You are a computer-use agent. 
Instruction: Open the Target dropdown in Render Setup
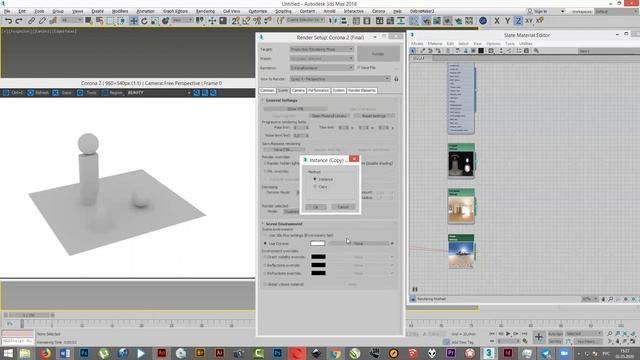pyautogui.click(x=322, y=49)
